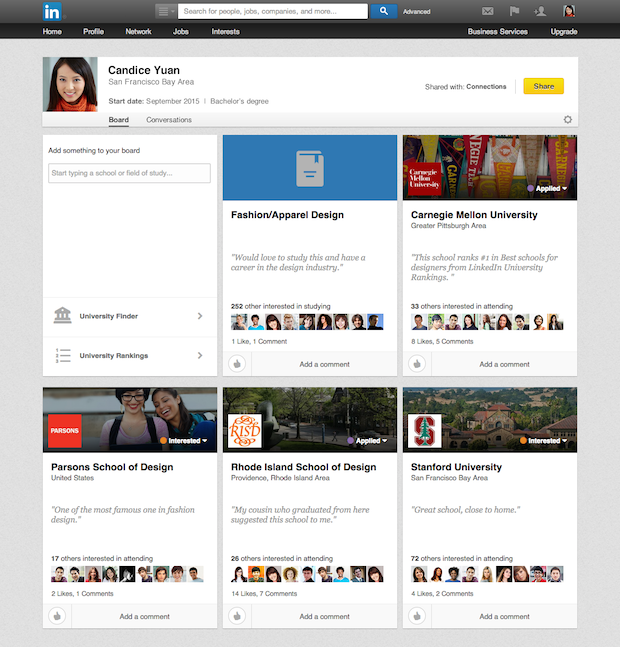The width and height of the screenshot is (620, 647).
Task: View 4 Likes, 2 Comments on Stanford
Action: 442,594
